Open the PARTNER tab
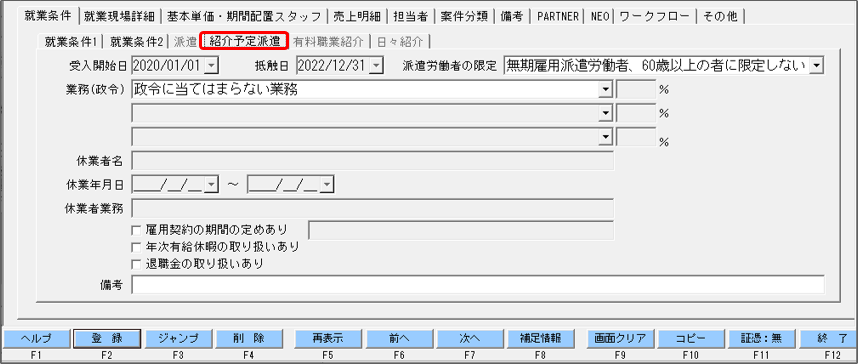Screen dimensions: 858x364 click(x=558, y=16)
